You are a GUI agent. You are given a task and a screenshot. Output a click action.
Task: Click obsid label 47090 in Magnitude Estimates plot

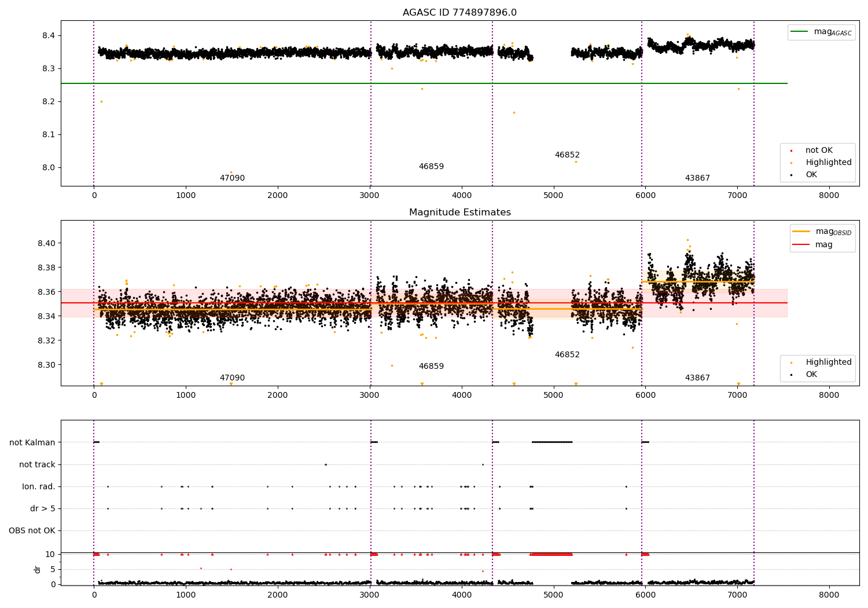click(x=232, y=378)
